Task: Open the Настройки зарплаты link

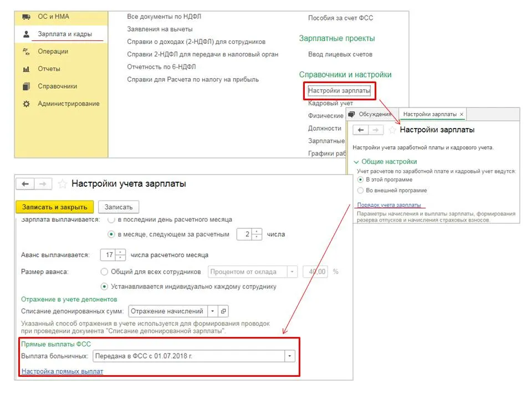Action: point(339,90)
